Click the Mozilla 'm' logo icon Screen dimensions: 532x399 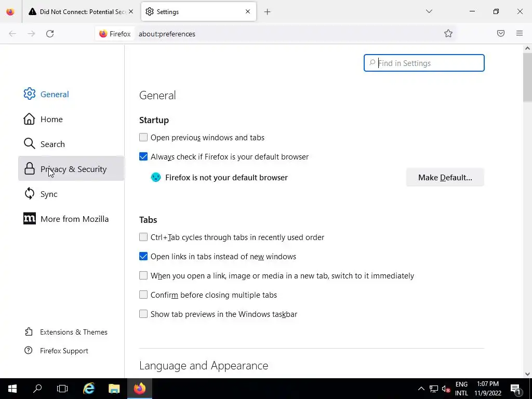tap(30, 219)
